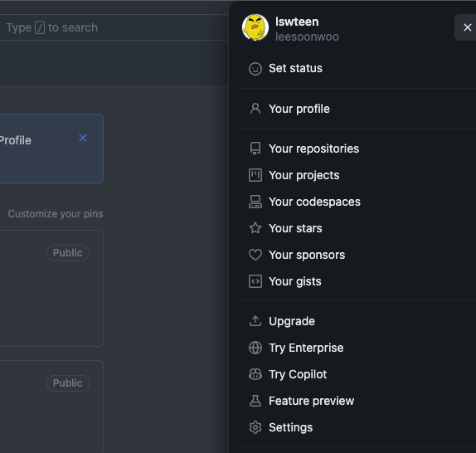Click the lswteen user avatar image
The image size is (476, 453).
[x=255, y=27]
